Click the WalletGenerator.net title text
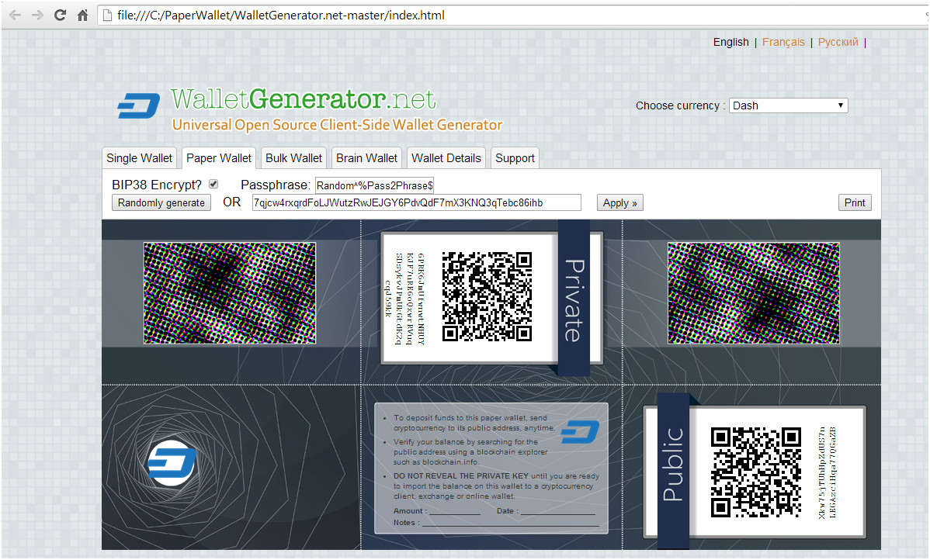This screenshot has width=930, height=560. pos(303,99)
